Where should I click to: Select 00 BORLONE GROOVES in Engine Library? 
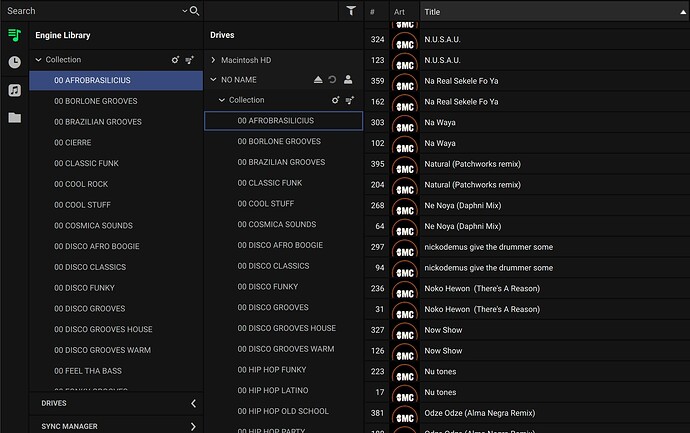[x=116, y=101]
